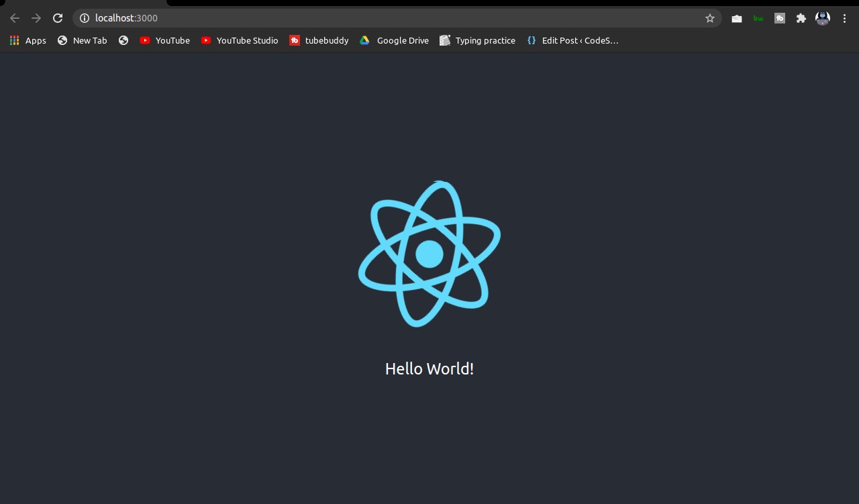Open the Chrome profile avatar
This screenshot has height=504, width=859.
823,18
